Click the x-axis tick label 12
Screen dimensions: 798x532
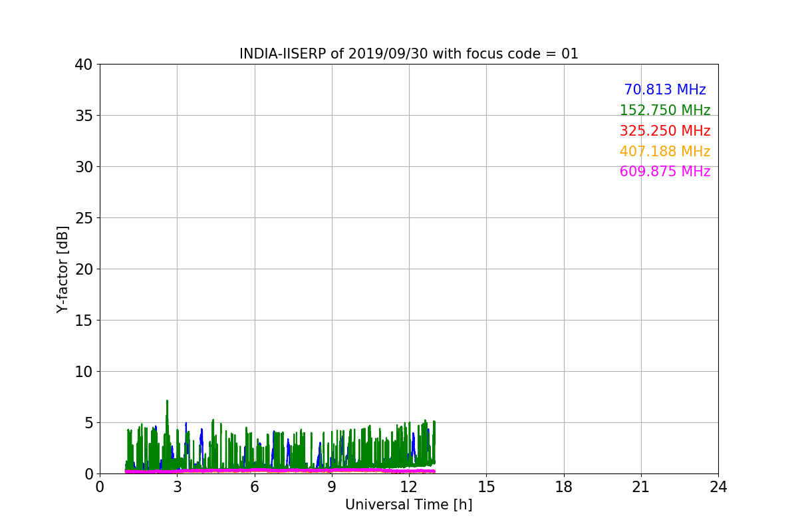point(409,487)
